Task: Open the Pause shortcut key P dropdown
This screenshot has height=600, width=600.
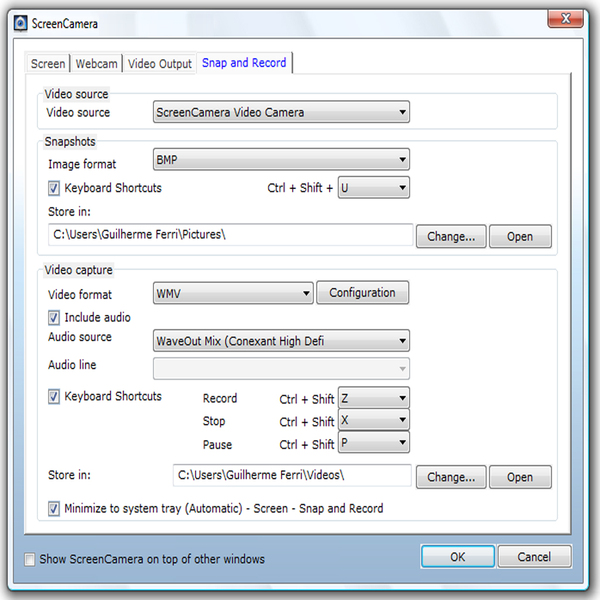Action: pyautogui.click(x=373, y=442)
